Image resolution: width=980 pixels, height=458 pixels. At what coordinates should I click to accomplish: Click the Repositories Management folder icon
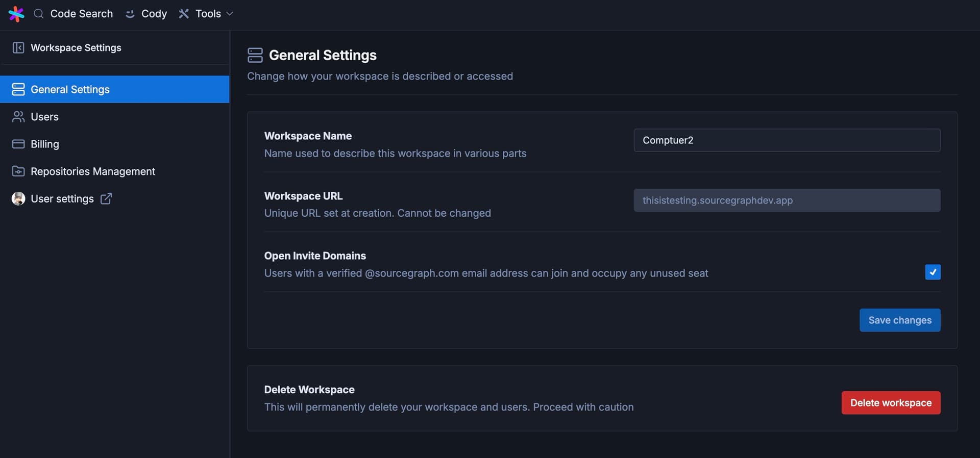point(18,171)
